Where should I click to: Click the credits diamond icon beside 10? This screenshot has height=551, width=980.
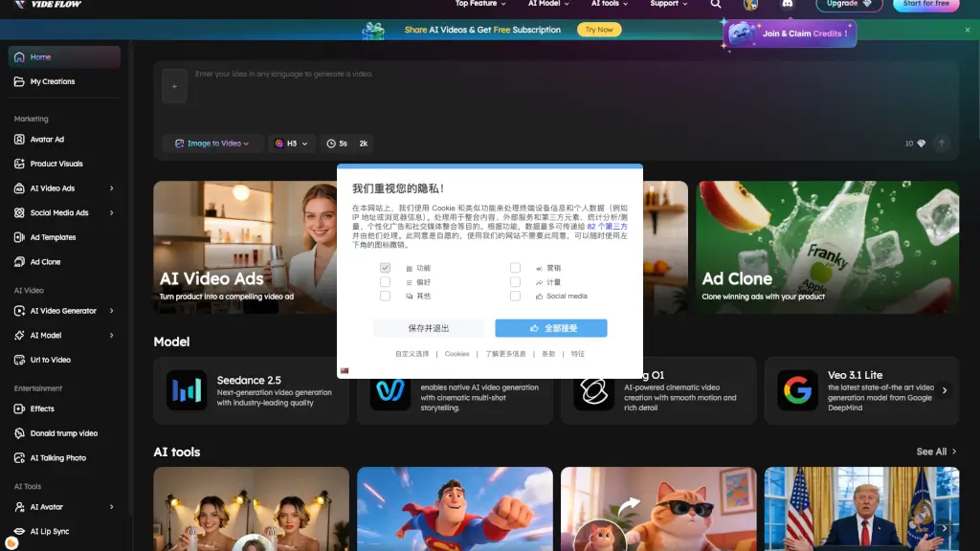(x=921, y=143)
